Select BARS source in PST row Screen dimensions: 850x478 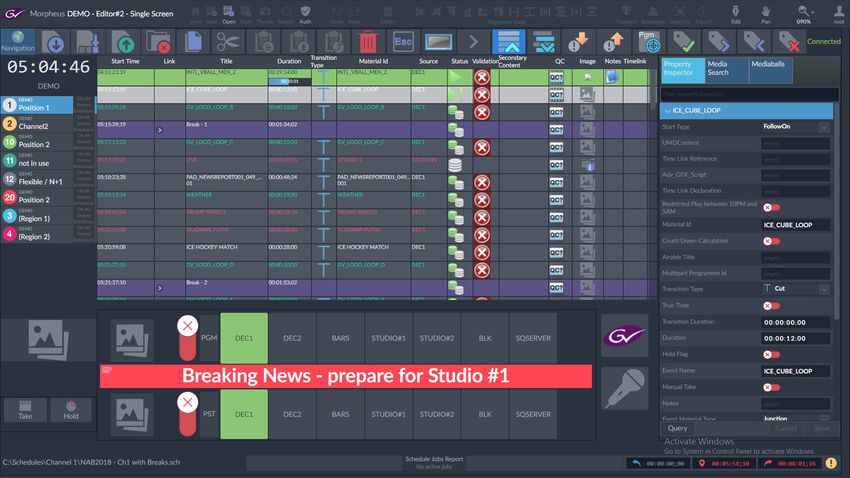(x=340, y=415)
